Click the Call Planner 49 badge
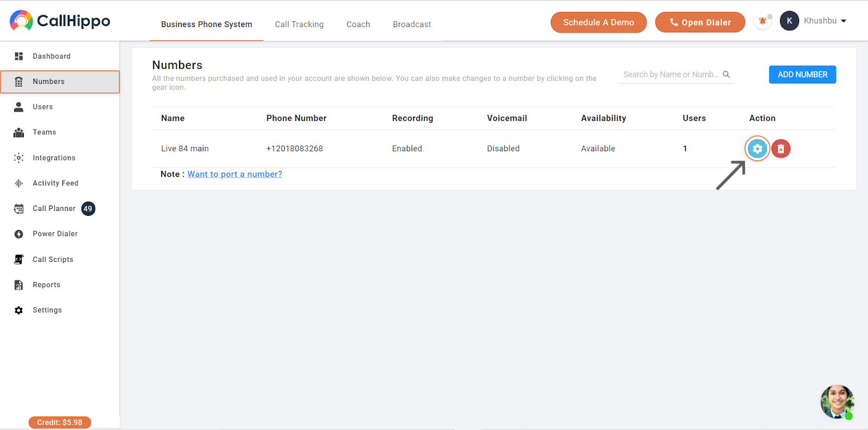868x430 pixels. pyautogui.click(x=88, y=209)
